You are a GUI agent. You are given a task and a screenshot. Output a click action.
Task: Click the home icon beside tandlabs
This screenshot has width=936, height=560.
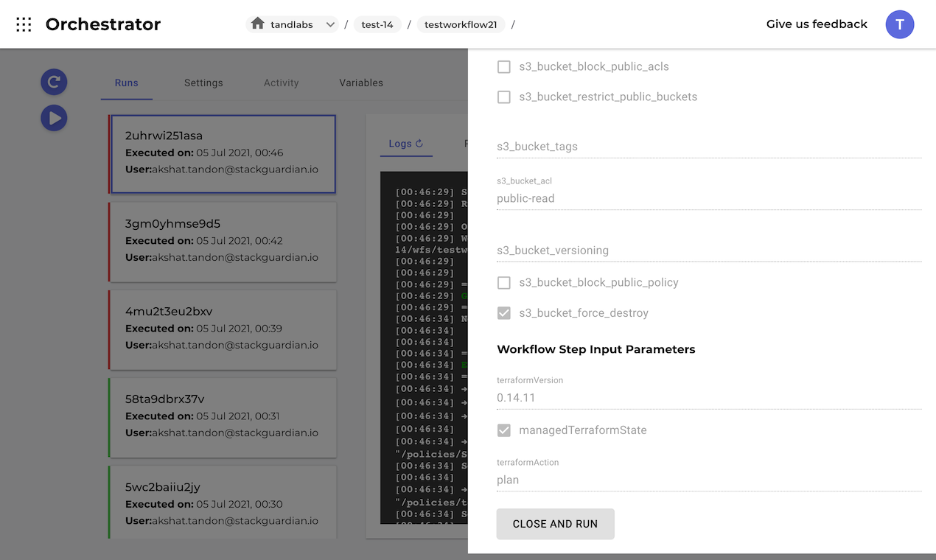pos(257,24)
